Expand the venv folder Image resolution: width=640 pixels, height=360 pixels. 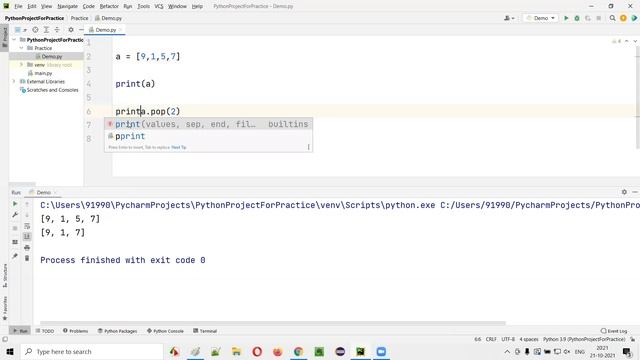pyautogui.click(x=22, y=64)
